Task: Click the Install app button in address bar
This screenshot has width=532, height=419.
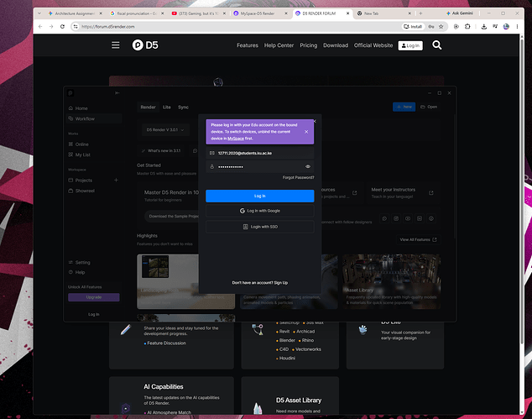Action: [413, 27]
